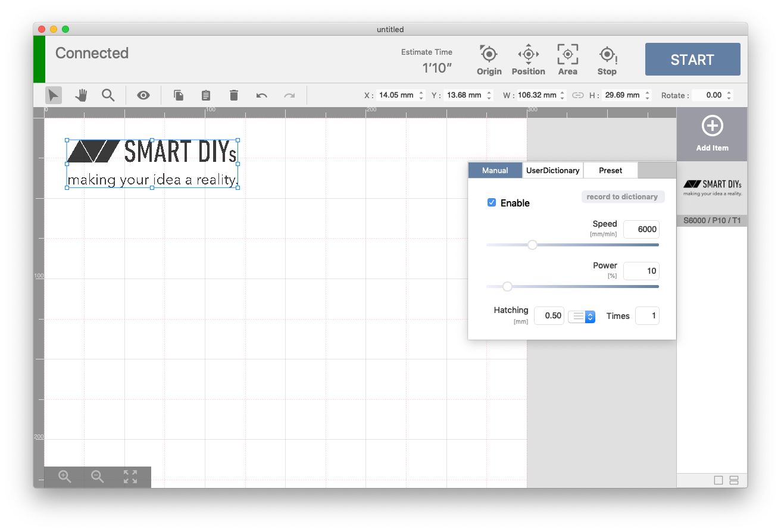Click the H height stepper arrows

click(x=647, y=95)
